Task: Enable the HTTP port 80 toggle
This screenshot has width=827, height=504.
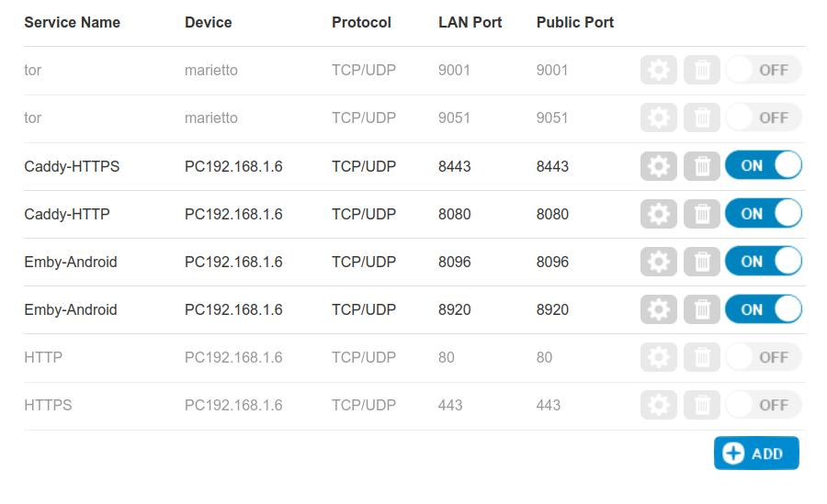Action: 764,357
